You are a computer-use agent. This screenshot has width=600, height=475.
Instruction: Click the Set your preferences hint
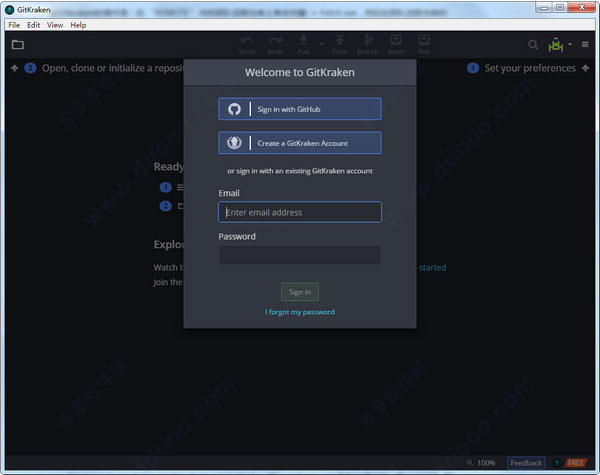[530, 68]
